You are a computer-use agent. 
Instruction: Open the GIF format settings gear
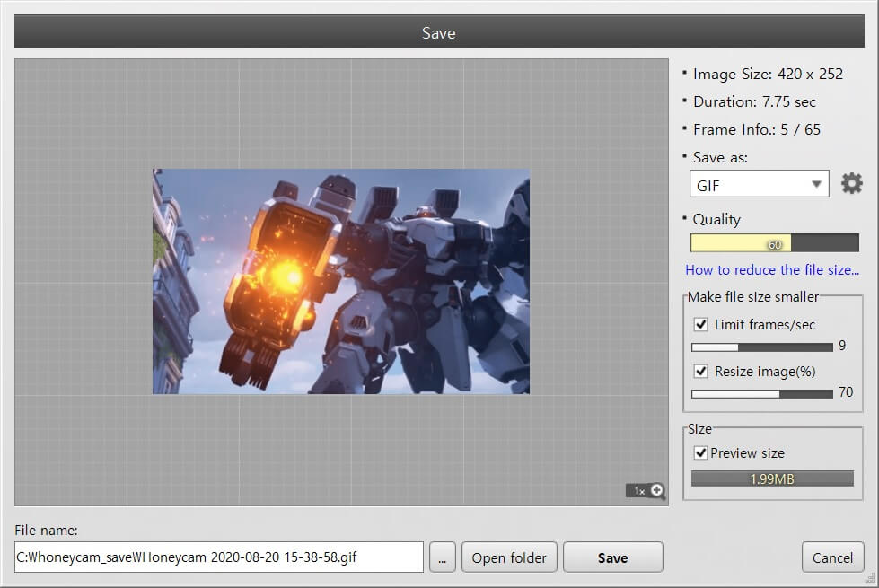click(851, 184)
